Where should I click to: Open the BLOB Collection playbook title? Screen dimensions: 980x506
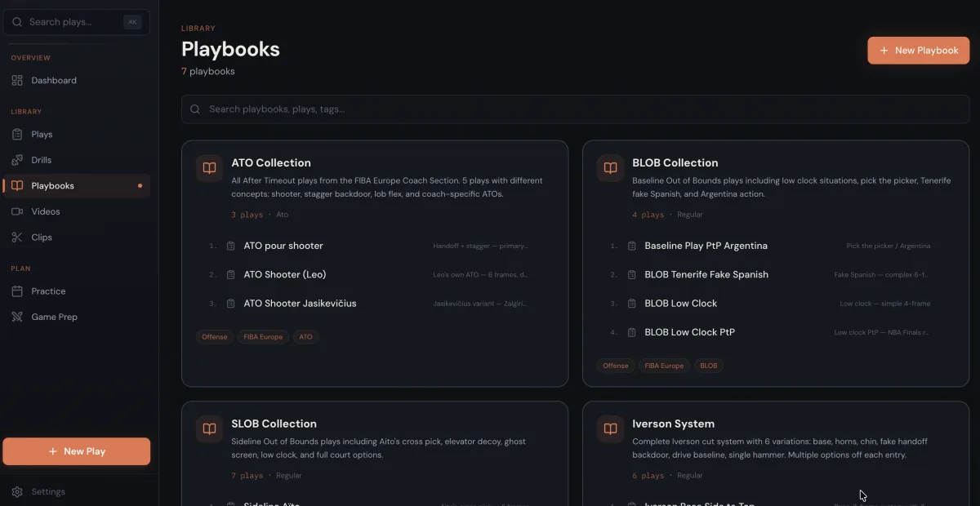pos(675,162)
